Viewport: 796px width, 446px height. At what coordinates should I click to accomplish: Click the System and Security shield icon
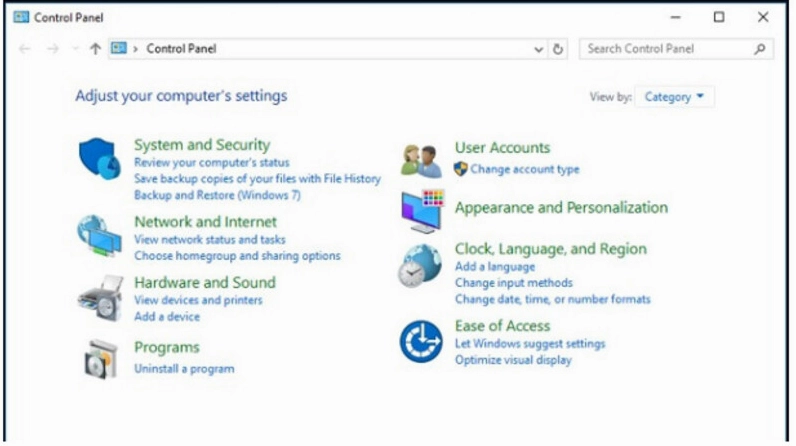pos(99,158)
